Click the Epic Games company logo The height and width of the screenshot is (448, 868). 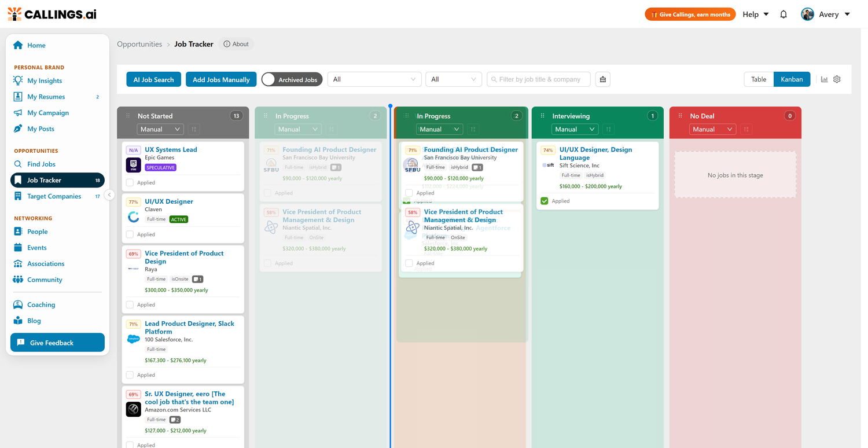point(134,165)
